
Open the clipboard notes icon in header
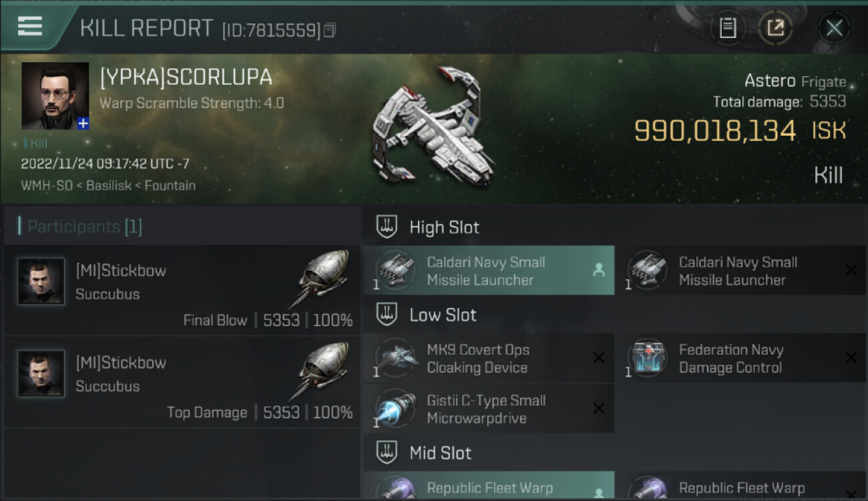pyautogui.click(x=728, y=28)
